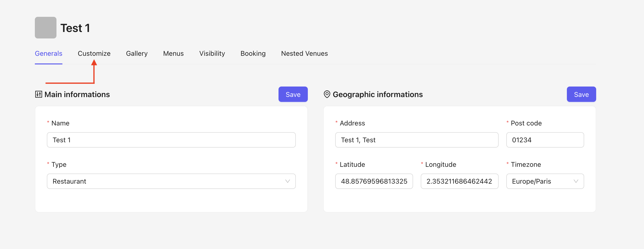Image resolution: width=644 pixels, height=249 pixels.
Task: Click the Timezone dropdown chevron arrow
Action: pyautogui.click(x=576, y=181)
